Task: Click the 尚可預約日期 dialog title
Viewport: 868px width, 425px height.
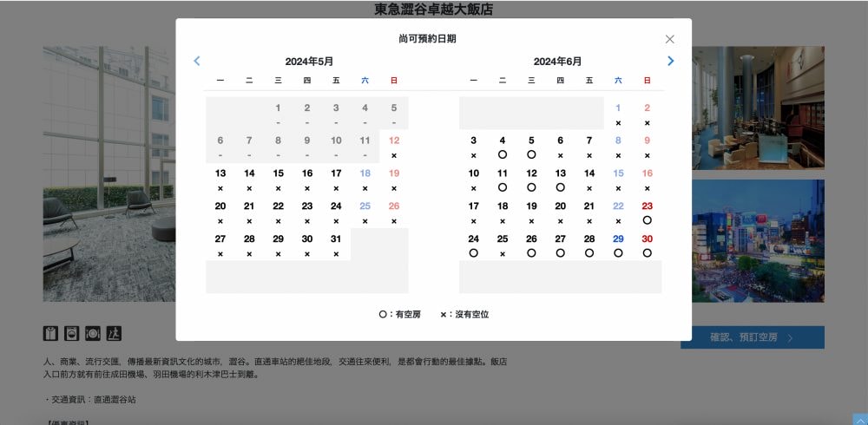Action: [427, 39]
